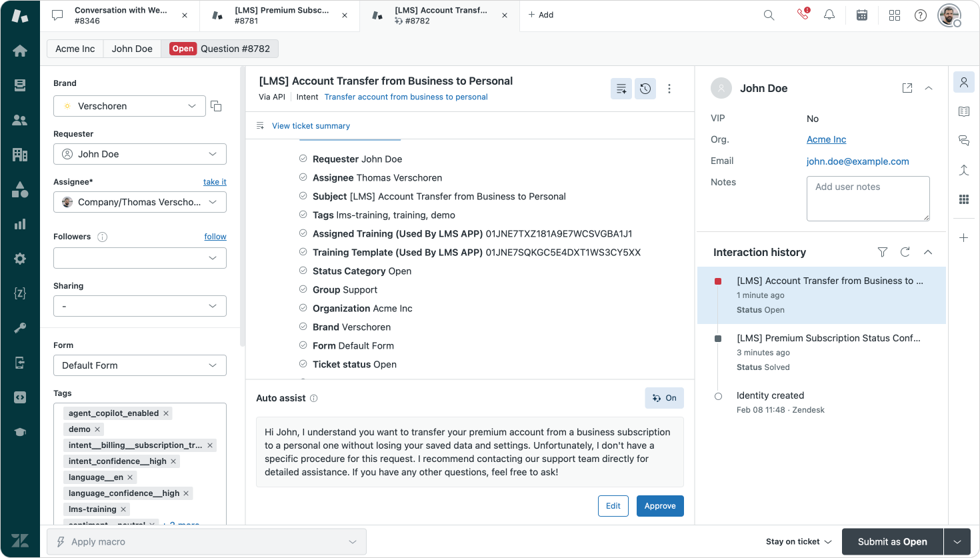
Task: Toggle Auto assist On switch
Action: point(665,398)
